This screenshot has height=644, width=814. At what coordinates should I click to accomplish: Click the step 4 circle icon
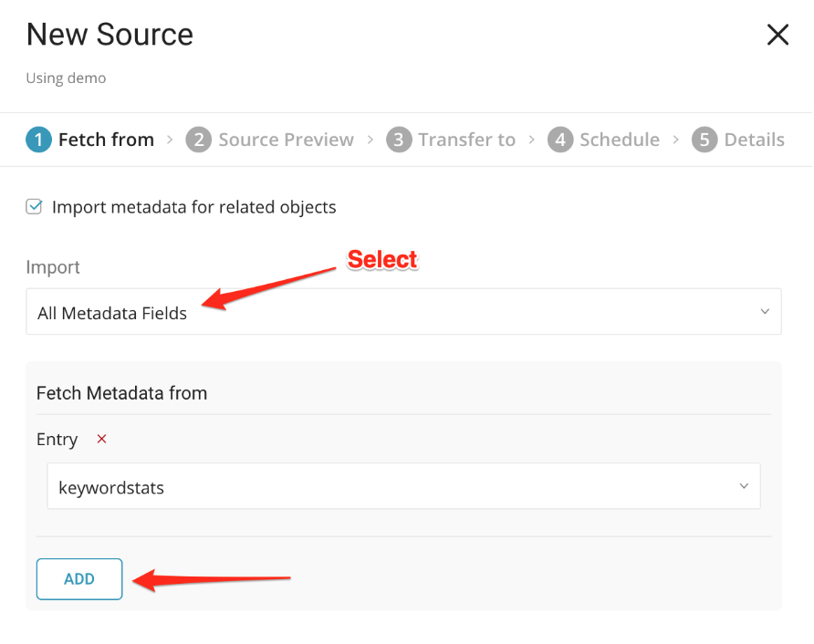559,140
